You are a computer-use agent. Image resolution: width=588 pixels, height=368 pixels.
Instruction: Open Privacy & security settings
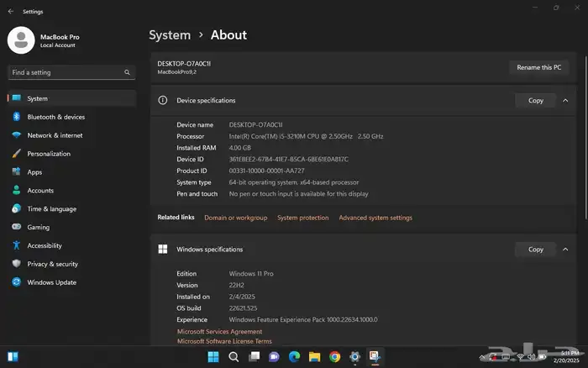tap(52, 264)
